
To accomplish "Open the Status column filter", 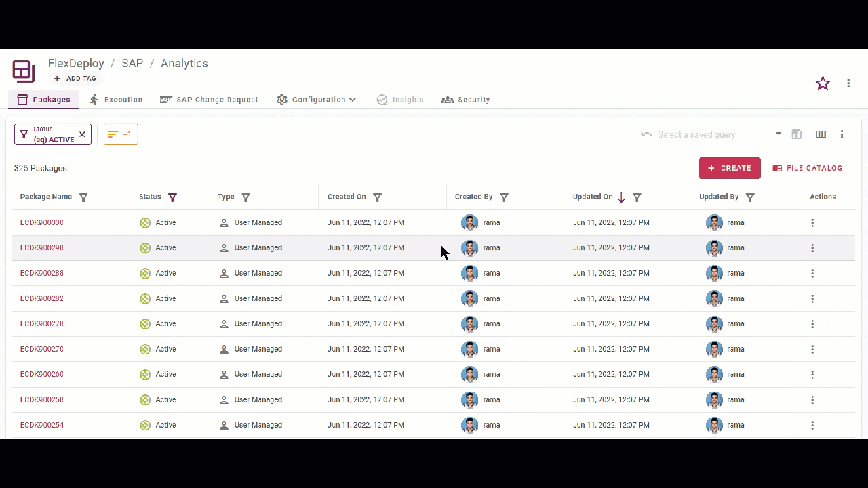I will click(172, 197).
